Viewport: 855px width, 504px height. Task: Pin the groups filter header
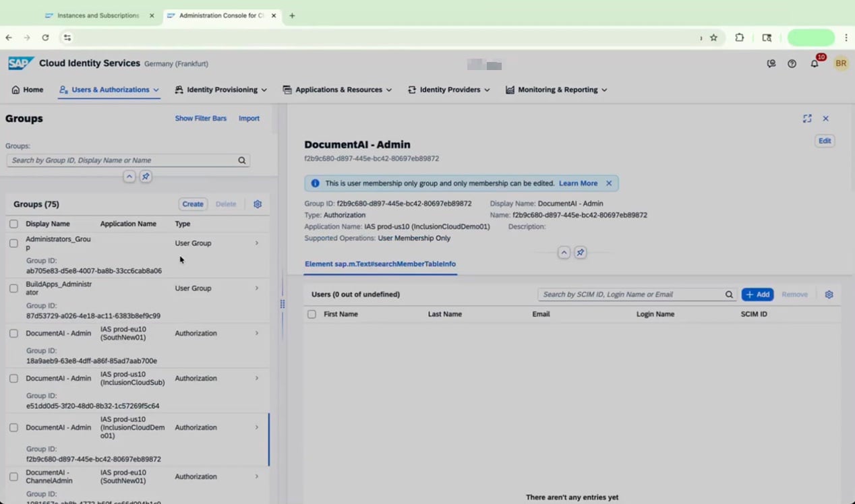146,177
